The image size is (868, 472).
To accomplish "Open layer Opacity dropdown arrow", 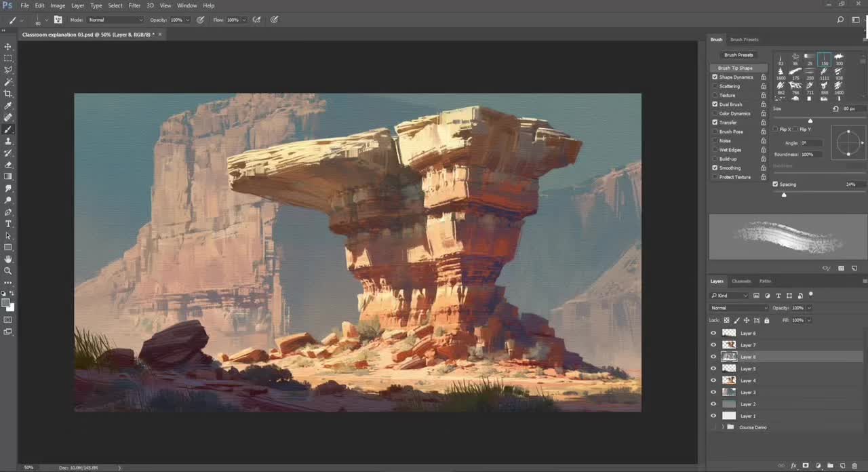I will coord(809,308).
